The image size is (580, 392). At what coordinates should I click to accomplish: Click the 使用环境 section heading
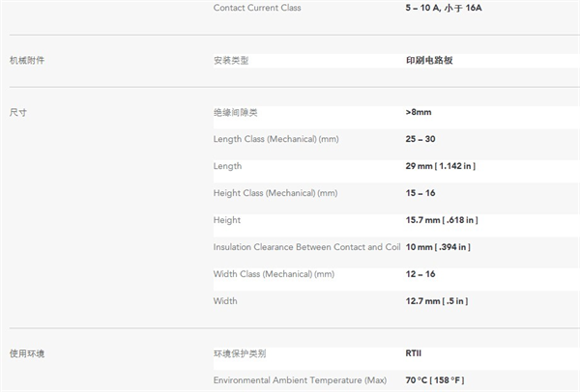27,353
